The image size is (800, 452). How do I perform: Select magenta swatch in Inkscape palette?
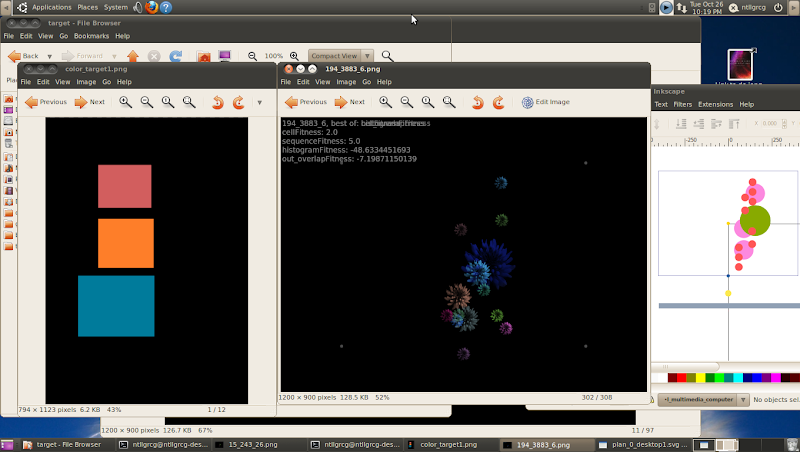point(776,378)
